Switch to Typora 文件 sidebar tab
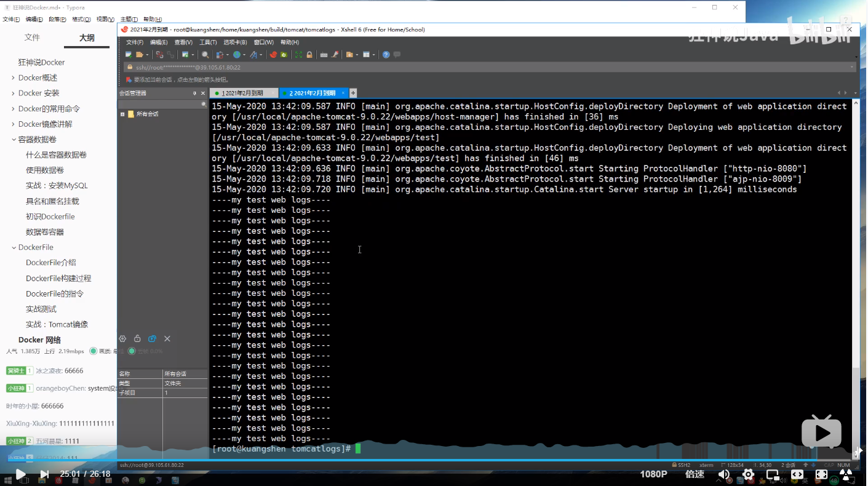The image size is (868, 486). [x=32, y=38]
